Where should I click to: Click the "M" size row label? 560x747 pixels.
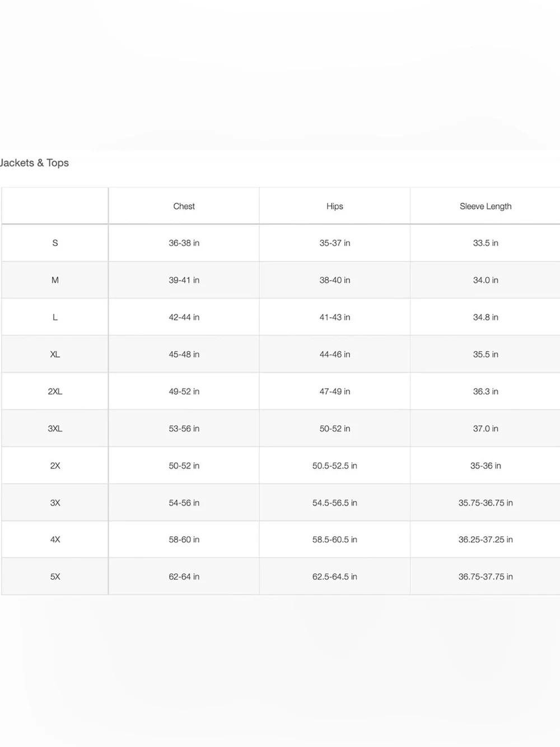click(55, 280)
